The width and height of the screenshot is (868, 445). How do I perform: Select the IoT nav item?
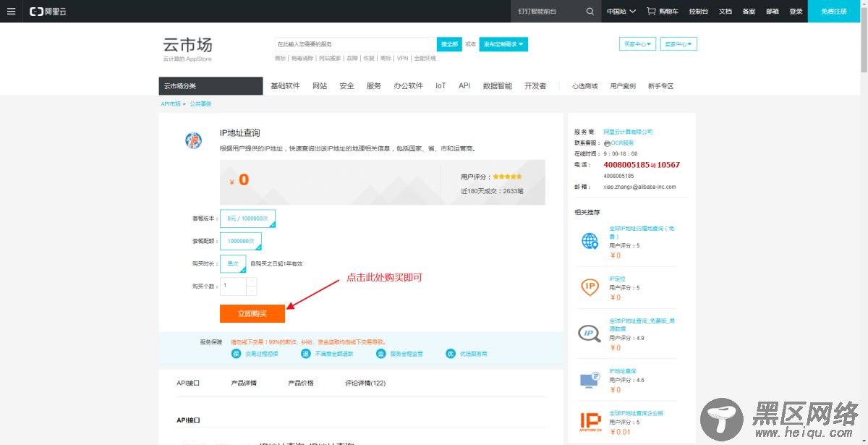point(441,86)
